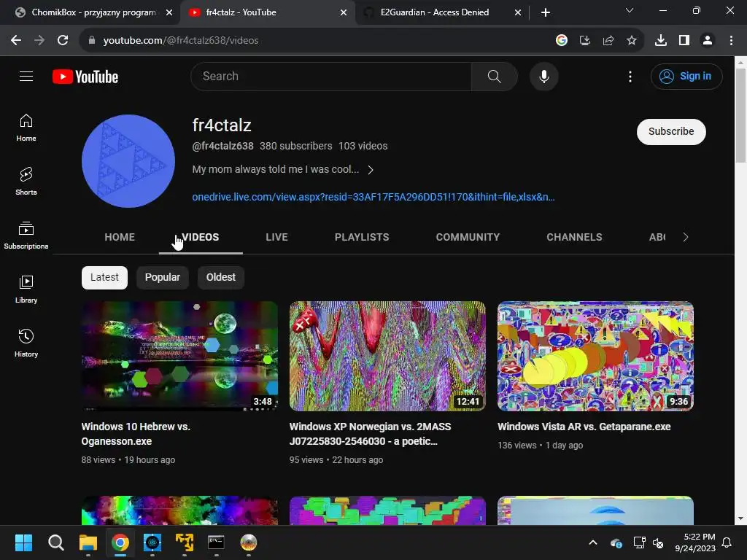The image size is (747, 560).
Task: Start voice search with the microphone icon
Action: click(543, 76)
